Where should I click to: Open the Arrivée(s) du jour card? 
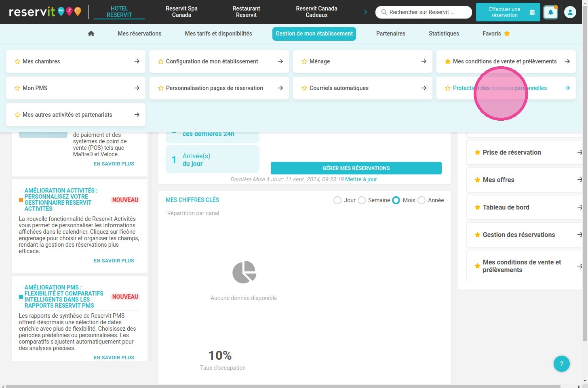pyautogui.click(x=213, y=159)
